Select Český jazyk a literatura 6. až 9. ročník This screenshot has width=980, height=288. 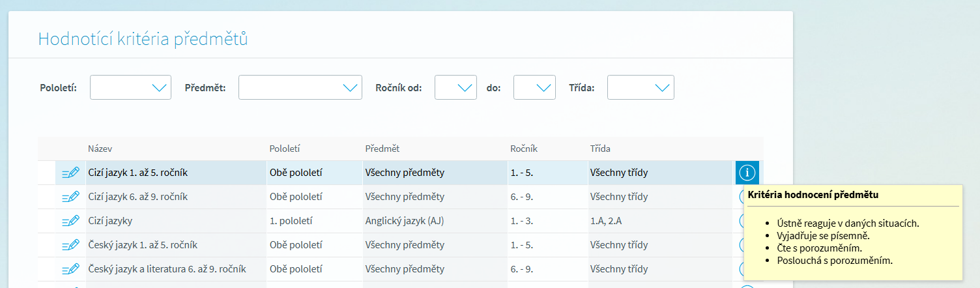[167, 269]
